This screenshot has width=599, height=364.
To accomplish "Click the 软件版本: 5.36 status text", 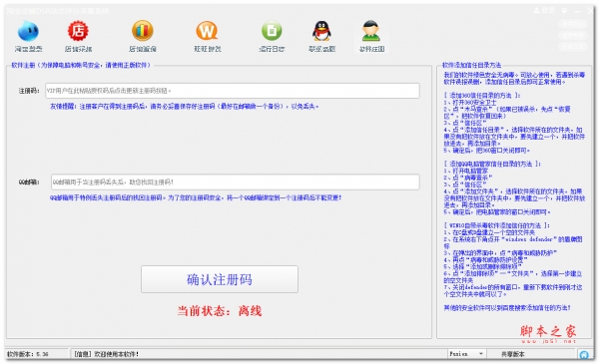I will click(28, 354).
